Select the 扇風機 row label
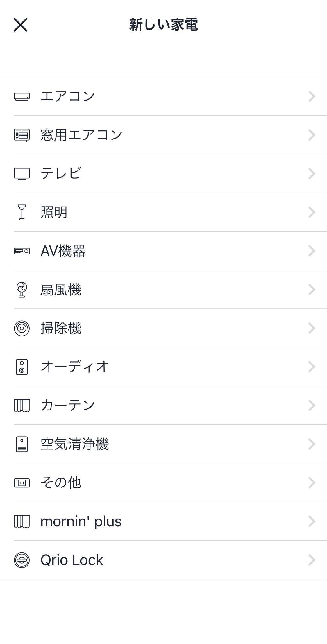 pos(61,290)
